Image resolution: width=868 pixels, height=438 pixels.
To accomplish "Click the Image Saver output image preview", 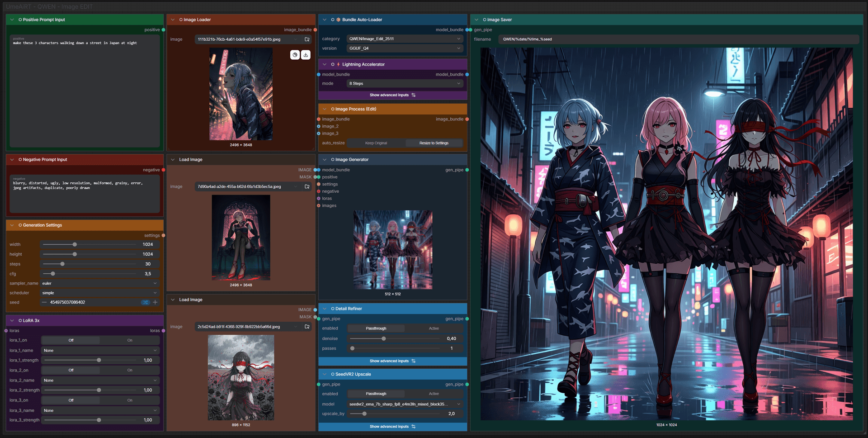I will click(667, 234).
